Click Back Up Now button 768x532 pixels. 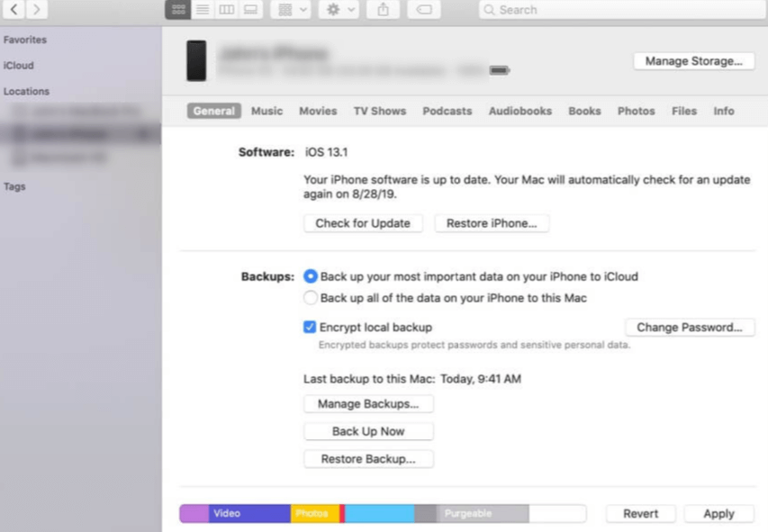[x=368, y=431]
